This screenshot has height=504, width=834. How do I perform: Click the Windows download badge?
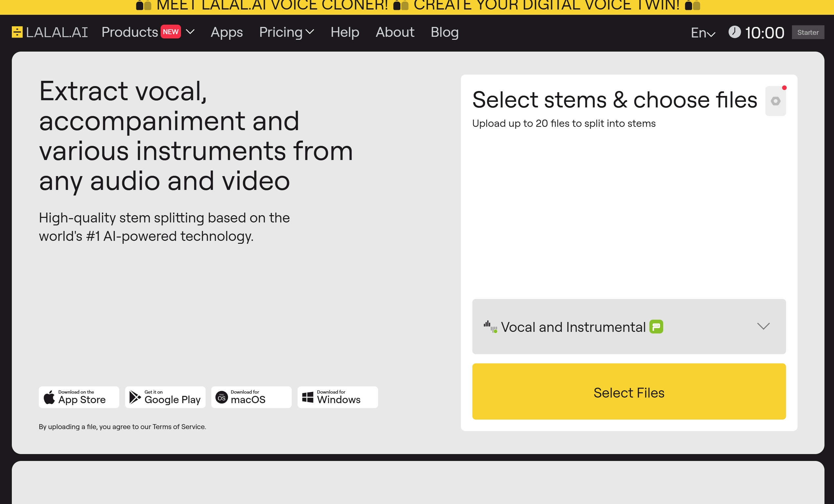(337, 397)
